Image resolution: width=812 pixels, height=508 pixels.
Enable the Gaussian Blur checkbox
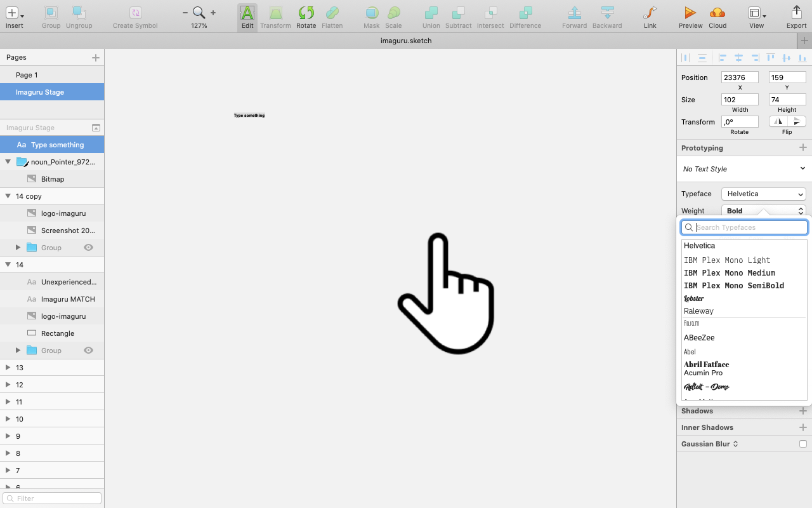[x=803, y=444]
